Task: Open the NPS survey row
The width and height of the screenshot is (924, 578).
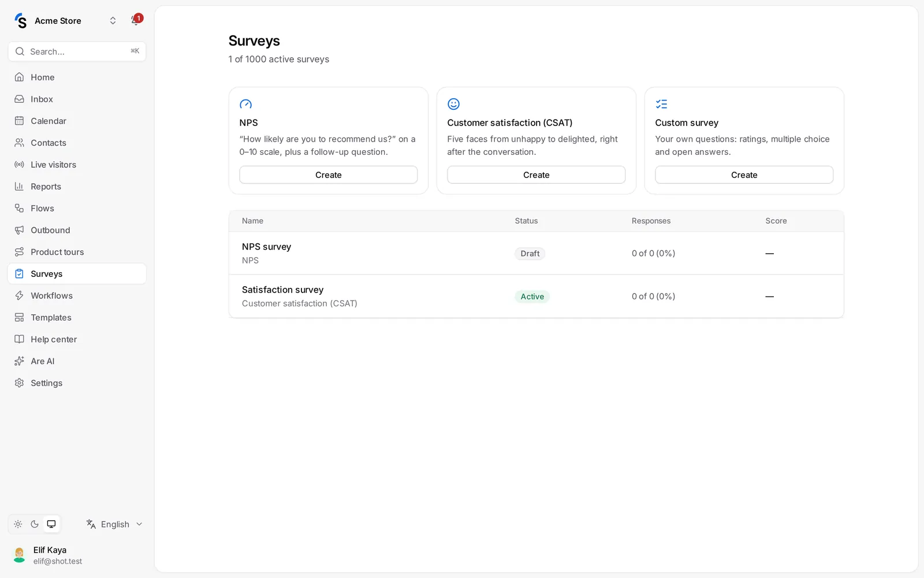Action: pyautogui.click(x=536, y=253)
